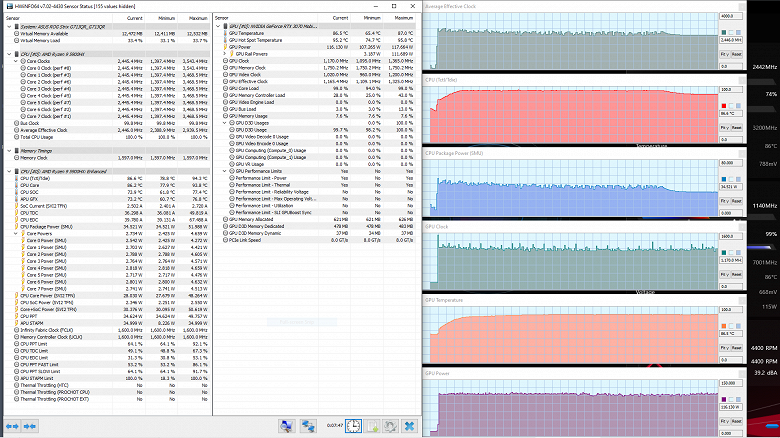The image size is (780, 438).
Task: Open the remote monitoring computer-search icon
Action: (x=287, y=426)
